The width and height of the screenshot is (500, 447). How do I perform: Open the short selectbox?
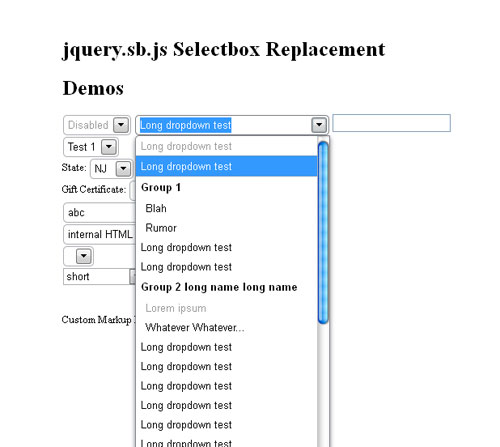coord(99,276)
